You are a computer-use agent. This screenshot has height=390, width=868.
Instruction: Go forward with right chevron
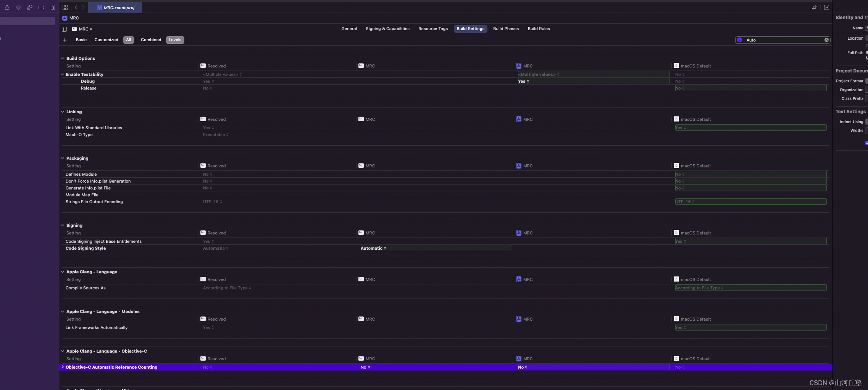pos(83,7)
